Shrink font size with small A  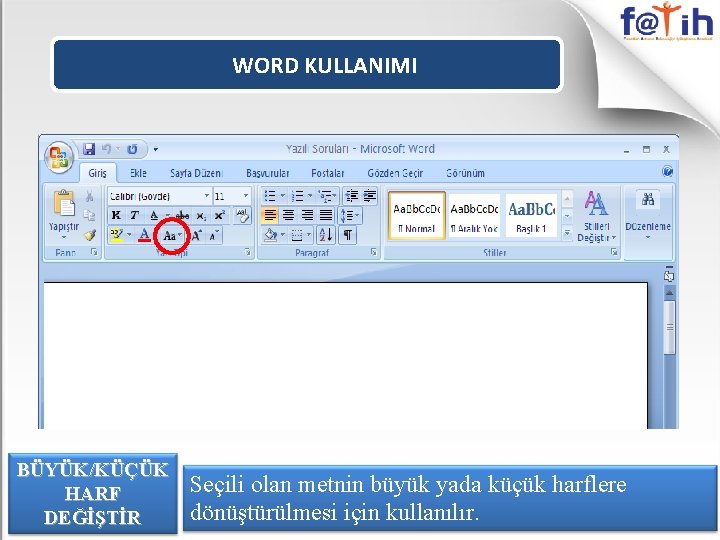pyautogui.click(x=214, y=236)
